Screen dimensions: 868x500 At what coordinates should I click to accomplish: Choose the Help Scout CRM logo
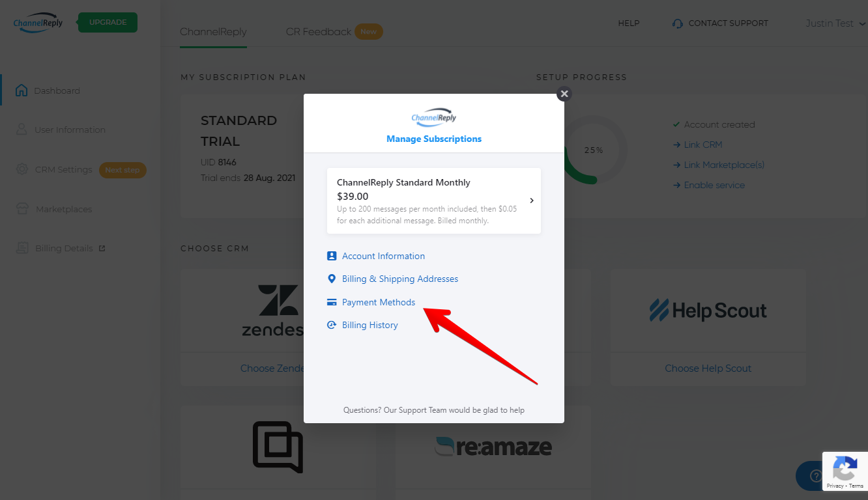click(708, 311)
